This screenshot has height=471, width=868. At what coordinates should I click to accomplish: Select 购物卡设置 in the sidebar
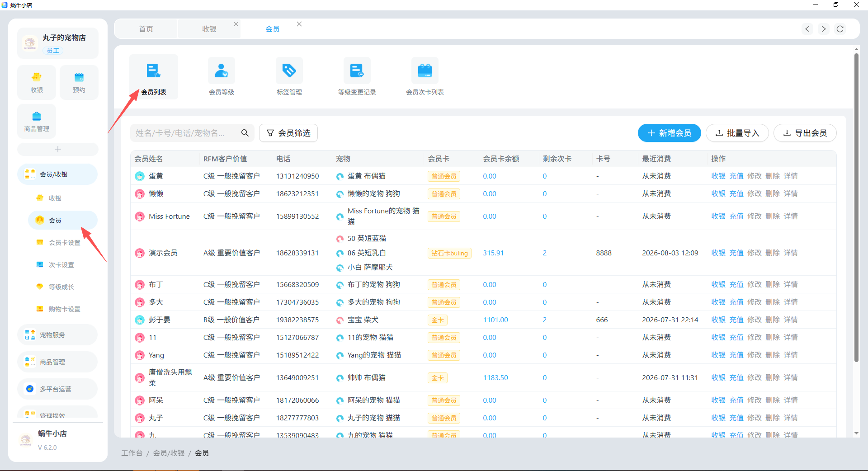(63, 309)
